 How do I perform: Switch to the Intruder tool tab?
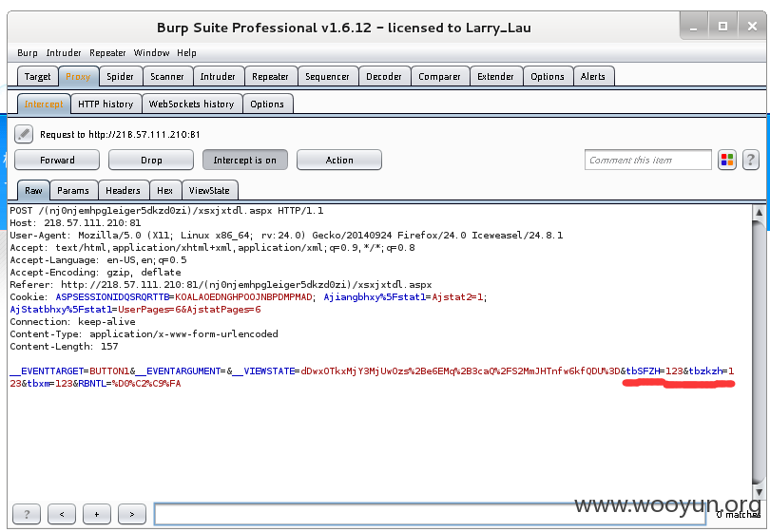[x=218, y=77]
